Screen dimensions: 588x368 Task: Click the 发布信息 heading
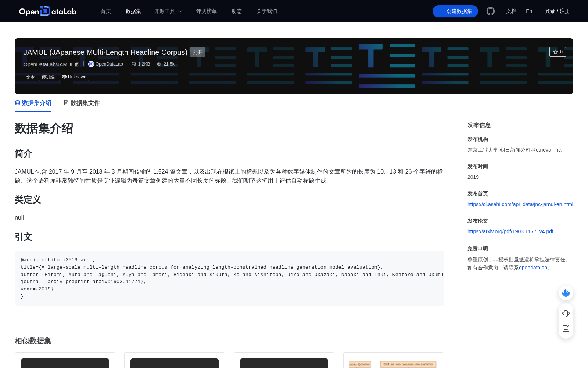pyautogui.click(x=479, y=125)
